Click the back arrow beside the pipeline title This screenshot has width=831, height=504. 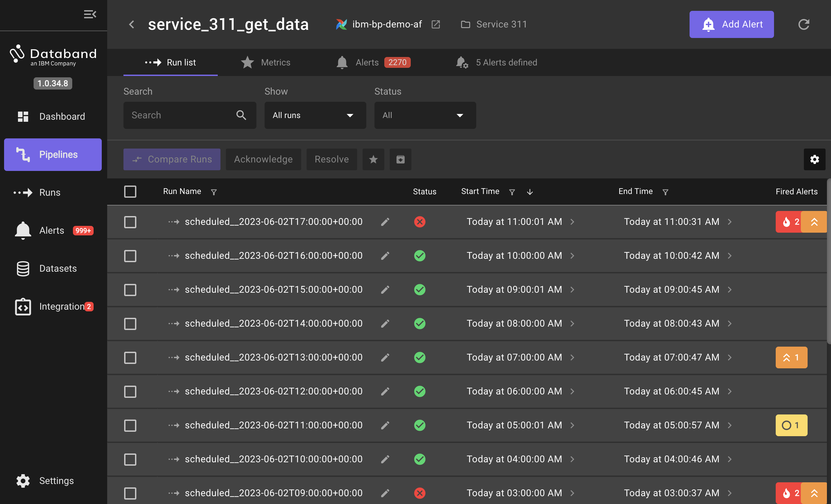[132, 24]
